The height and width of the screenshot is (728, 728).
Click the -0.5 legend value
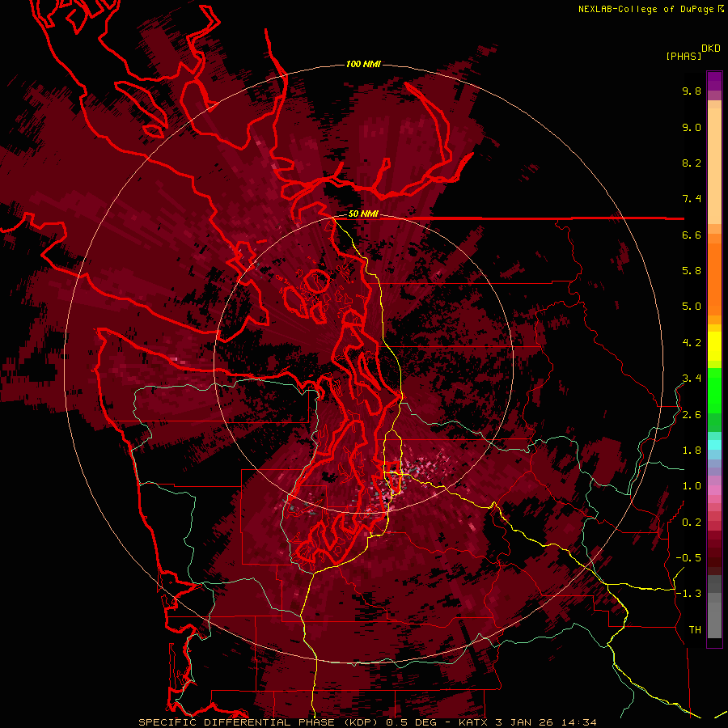coord(688,558)
